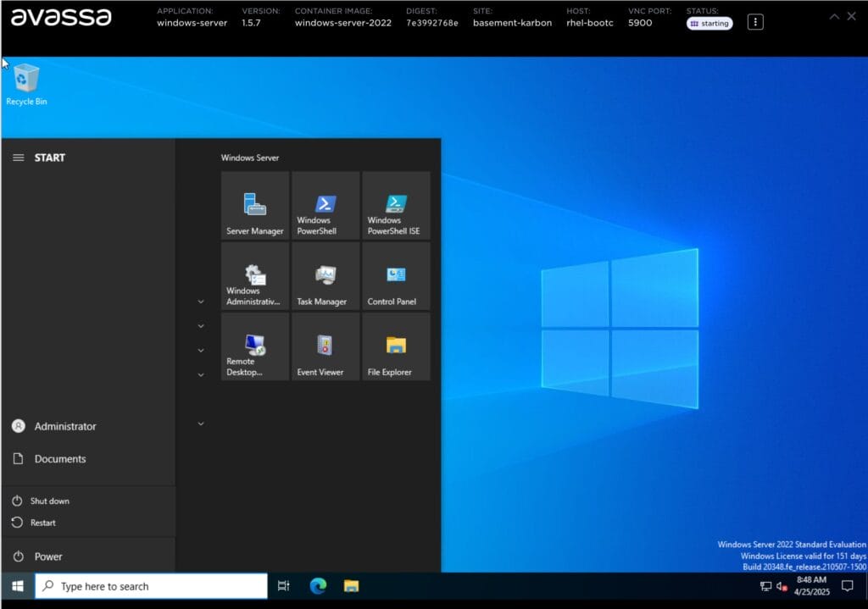Open Windows Administrative Tools
The width and height of the screenshot is (868, 609).
point(254,276)
